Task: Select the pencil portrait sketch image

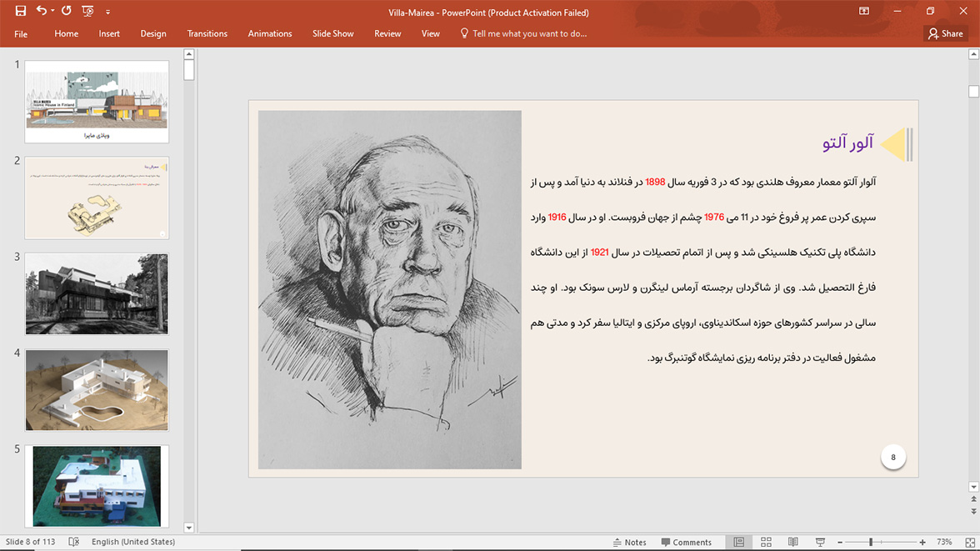Action: tap(389, 289)
